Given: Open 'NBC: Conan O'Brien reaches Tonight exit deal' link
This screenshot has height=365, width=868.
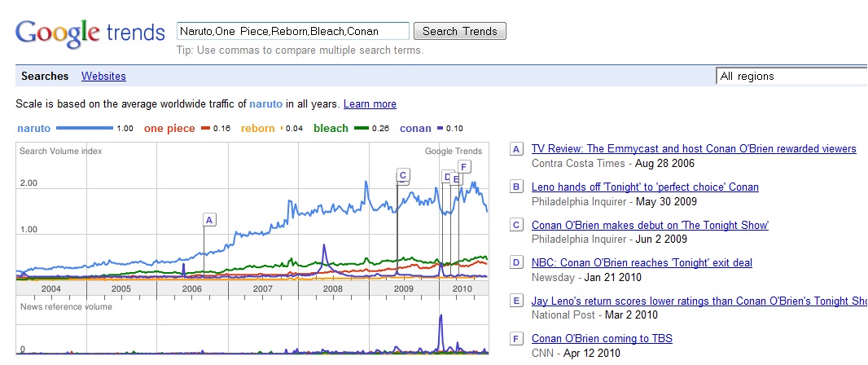Looking at the screenshot, I should pos(642,262).
